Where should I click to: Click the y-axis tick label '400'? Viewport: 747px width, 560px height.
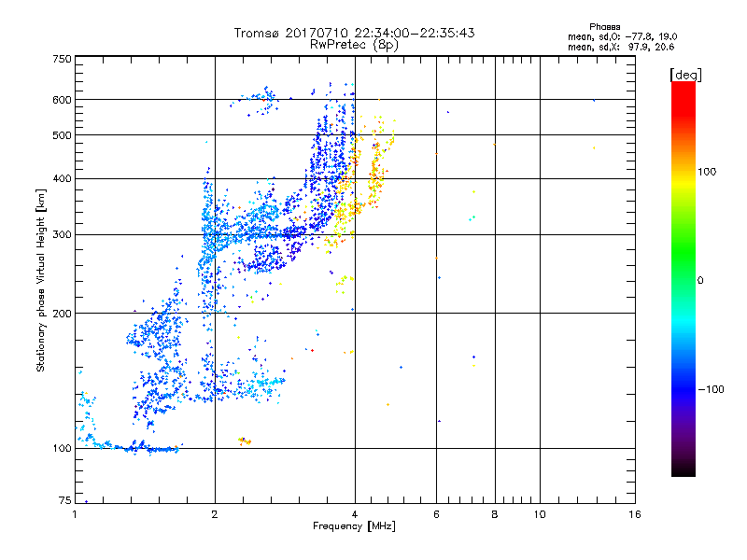pyautogui.click(x=63, y=178)
